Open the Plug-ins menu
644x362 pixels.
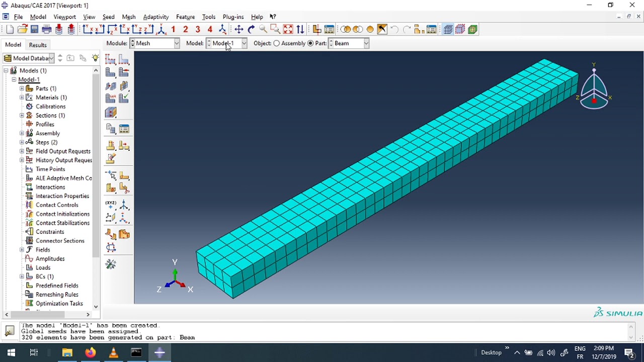(233, 17)
